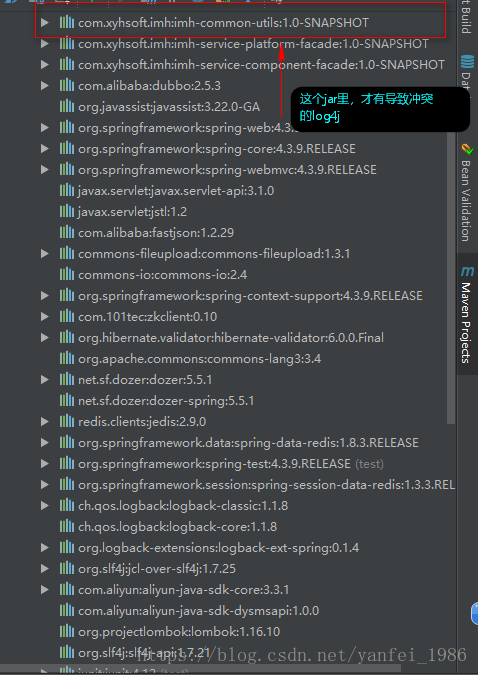Click library icon of commons-fileupload
This screenshot has height=675, width=478.
67,254
